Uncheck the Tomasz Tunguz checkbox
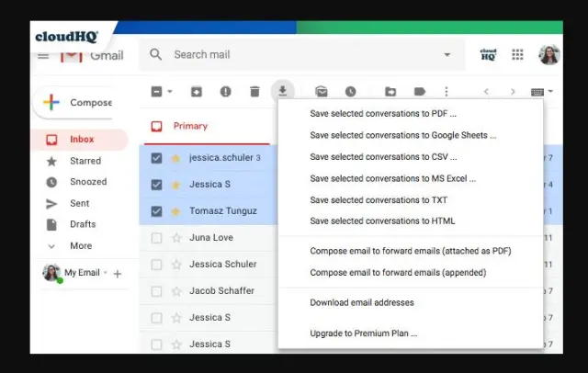588x373 pixels. tap(156, 211)
